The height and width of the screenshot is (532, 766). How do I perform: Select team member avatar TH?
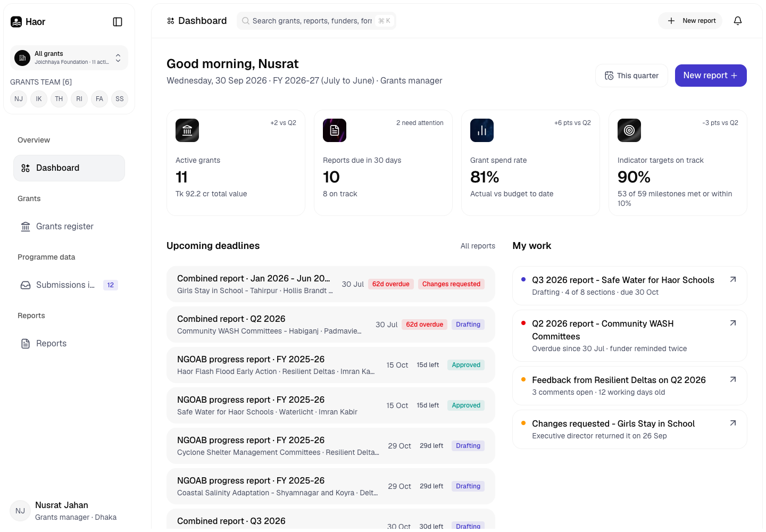(59, 99)
